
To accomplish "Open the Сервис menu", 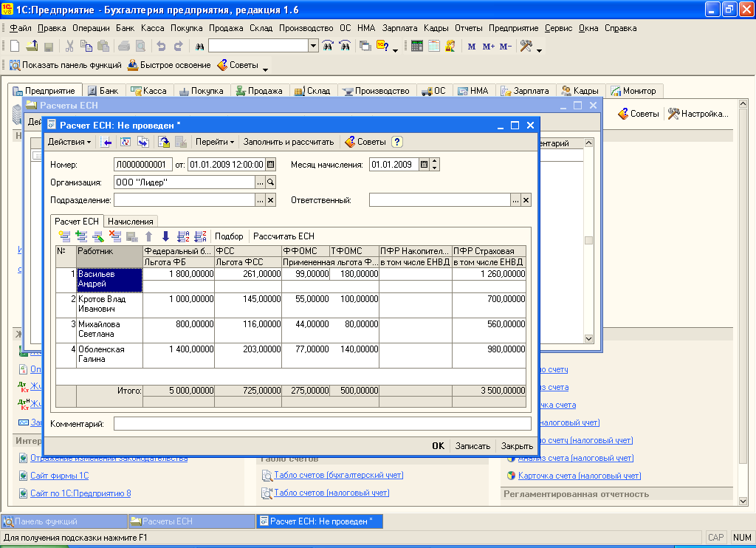I will [558, 28].
